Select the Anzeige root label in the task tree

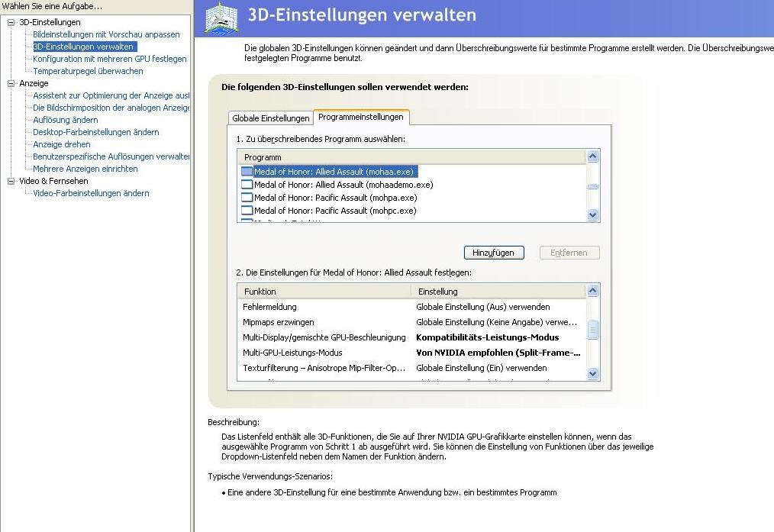click(34, 83)
